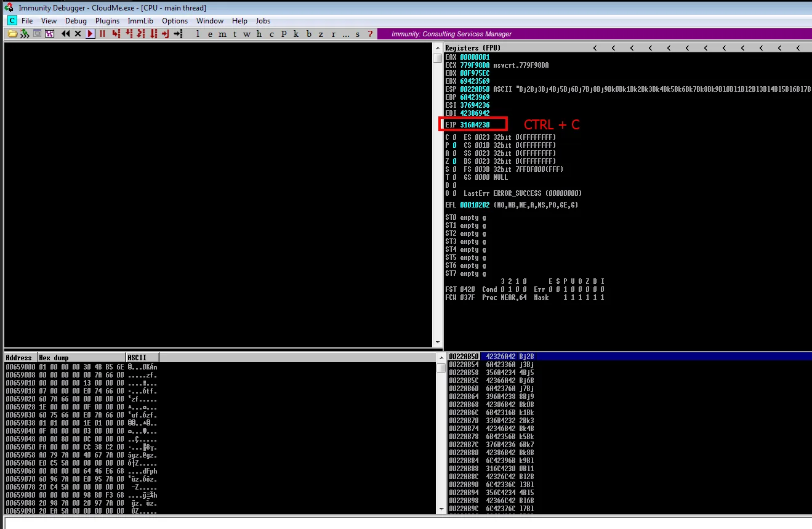Pause execution with the pause icon
This screenshot has height=529, width=812.
click(102, 34)
